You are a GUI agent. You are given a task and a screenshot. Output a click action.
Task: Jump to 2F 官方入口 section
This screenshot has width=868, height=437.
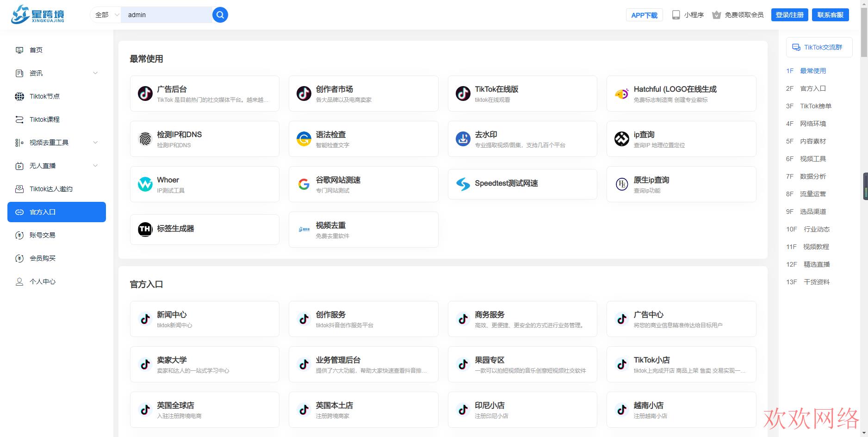(806, 88)
